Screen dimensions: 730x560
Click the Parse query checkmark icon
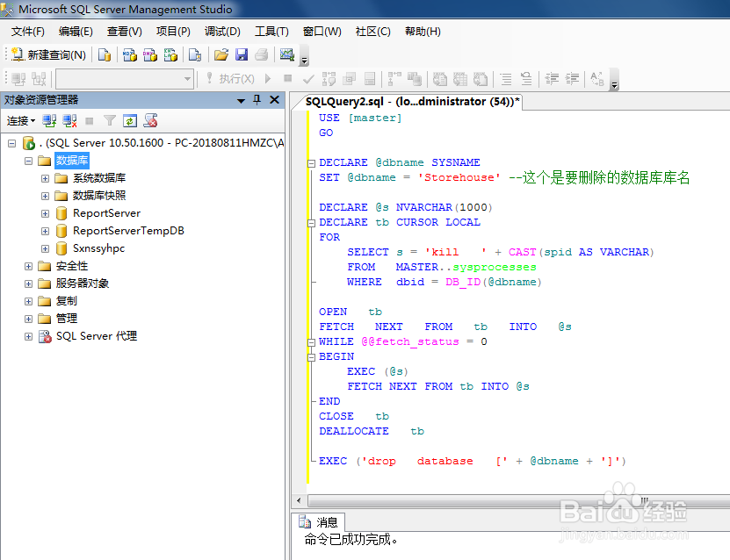(x=307, y=78)
